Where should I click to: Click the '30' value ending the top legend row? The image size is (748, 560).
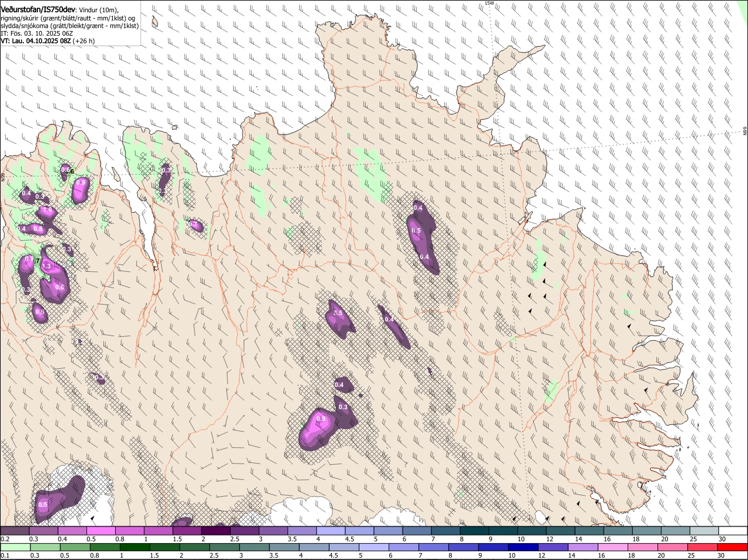tap(722, 539)
